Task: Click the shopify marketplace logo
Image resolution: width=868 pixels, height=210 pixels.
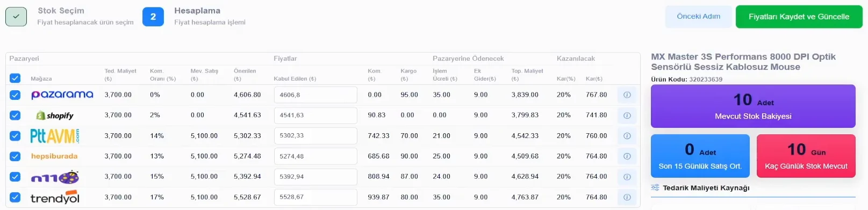Action: 54,115
